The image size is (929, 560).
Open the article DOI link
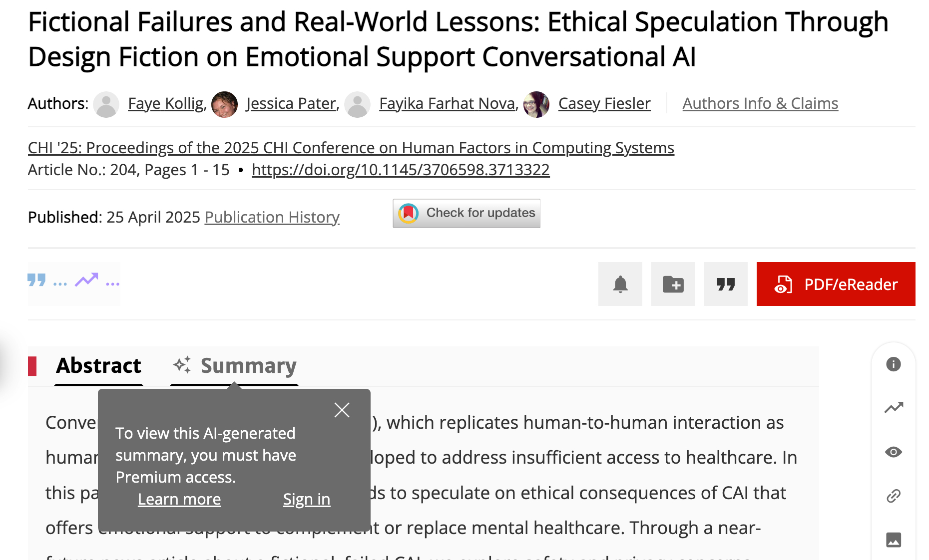tap(400, 170)
